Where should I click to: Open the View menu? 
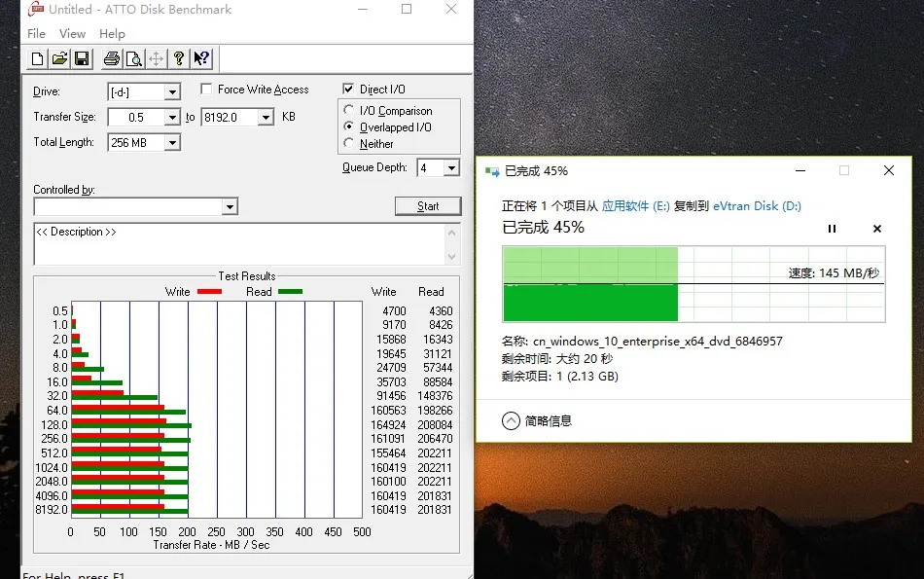(73, 34)
